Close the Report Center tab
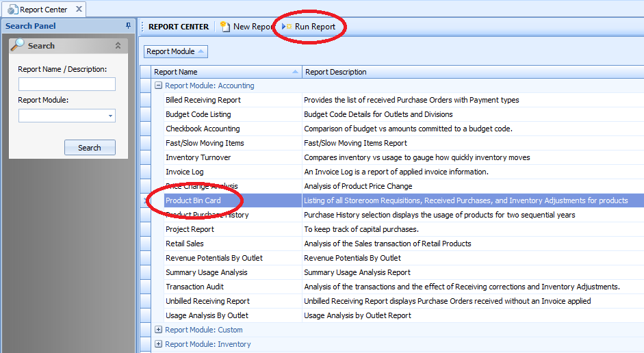Viewport: 644px width, 353px height. pos(78,10)
